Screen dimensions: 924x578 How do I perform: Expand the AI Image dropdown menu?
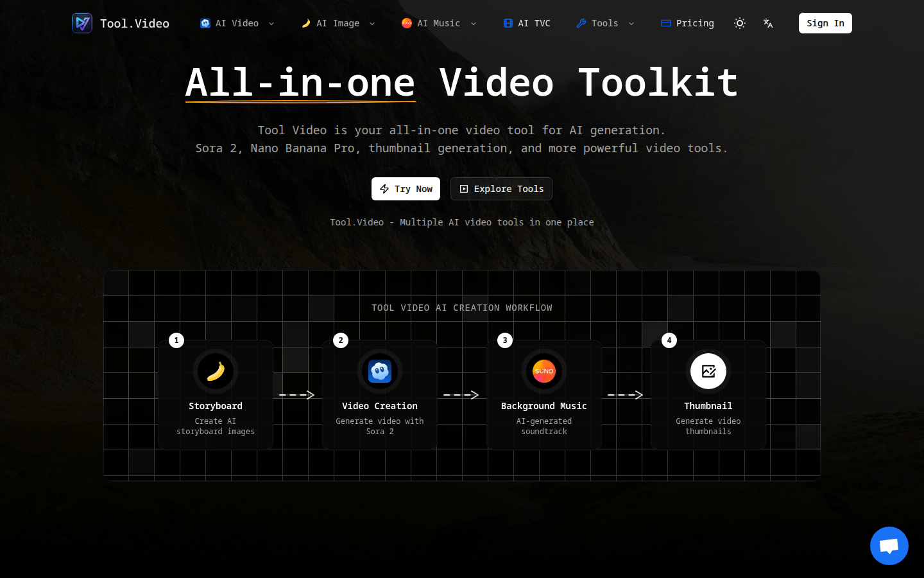(x=338, y=23)
